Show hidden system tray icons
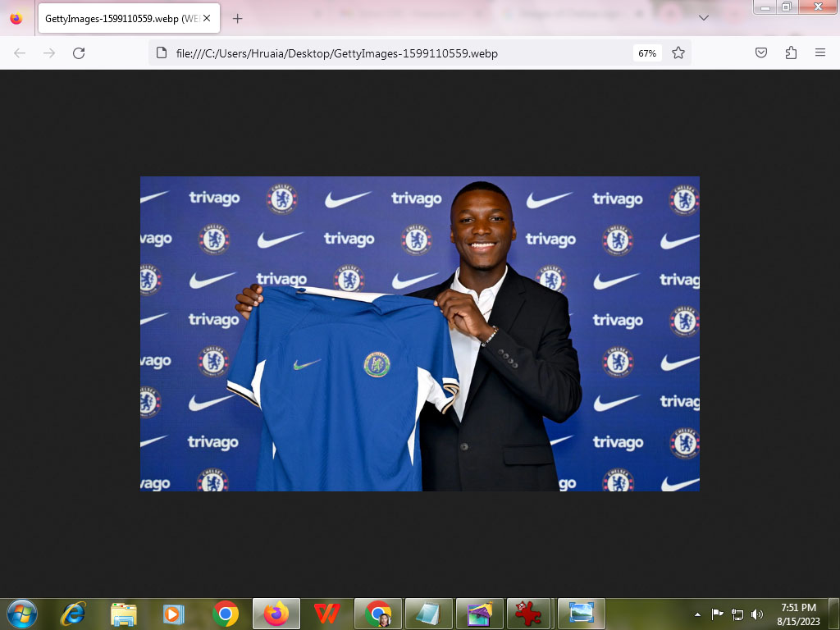840x630 pixels. pyautogui.click(x=698, y=614)
